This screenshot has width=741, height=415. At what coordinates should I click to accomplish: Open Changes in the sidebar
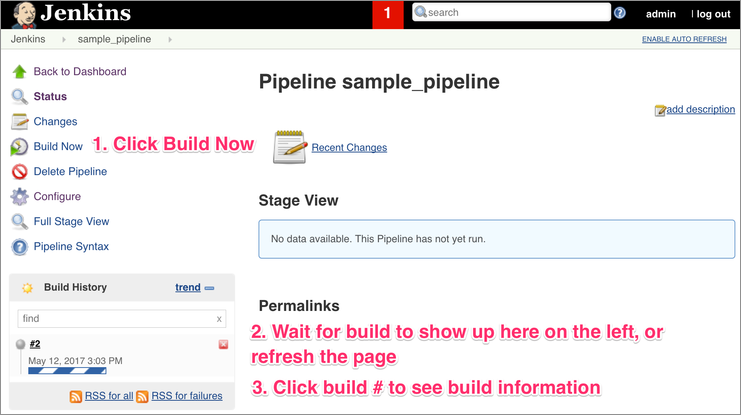pyautogui.click(x=55, y=121)
